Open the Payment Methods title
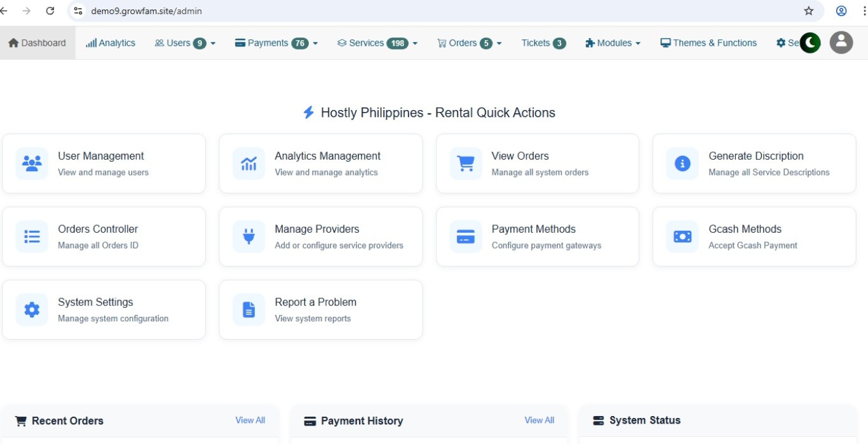 [x=534, y=229]
